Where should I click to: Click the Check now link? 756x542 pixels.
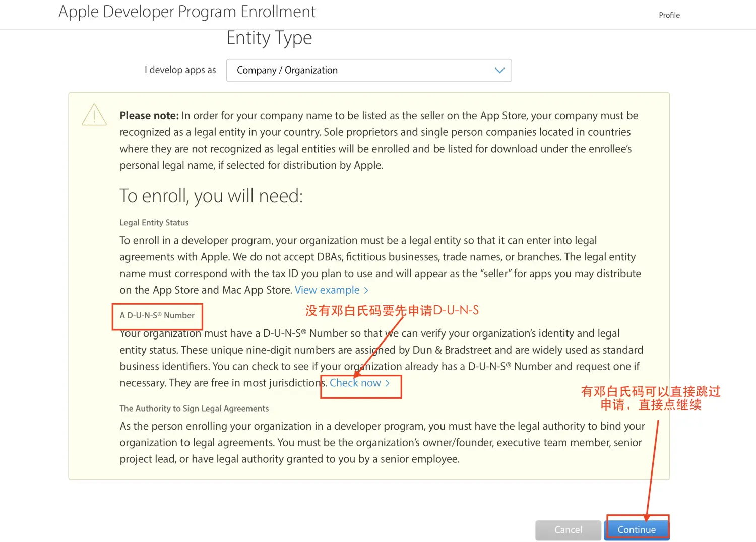pyautogui.click(x=360, y=383)
